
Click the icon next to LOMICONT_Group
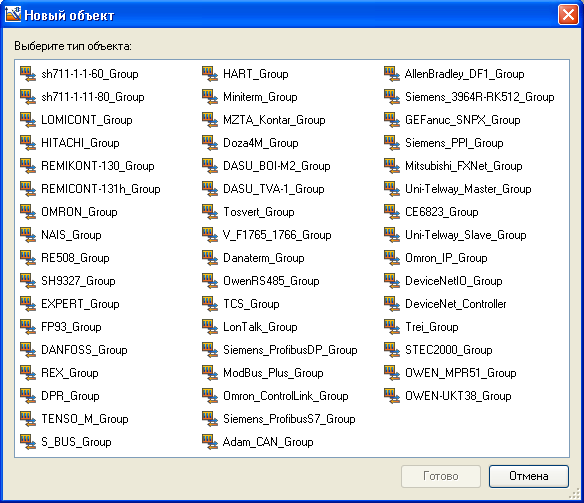coord(28,120)
